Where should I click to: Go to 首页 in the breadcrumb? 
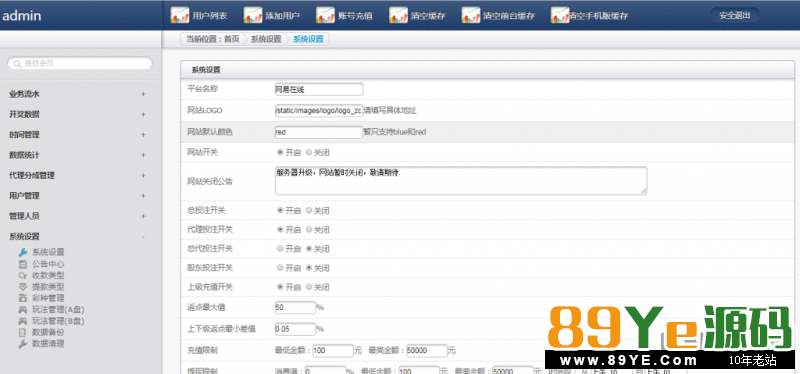232,39
